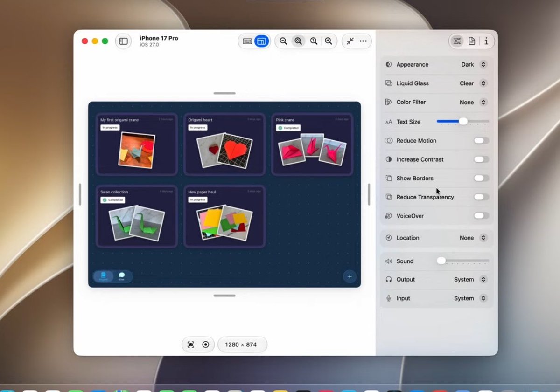Open the My first origami crane card
Viewport: 560px width, 392px height.
[137, 144]
